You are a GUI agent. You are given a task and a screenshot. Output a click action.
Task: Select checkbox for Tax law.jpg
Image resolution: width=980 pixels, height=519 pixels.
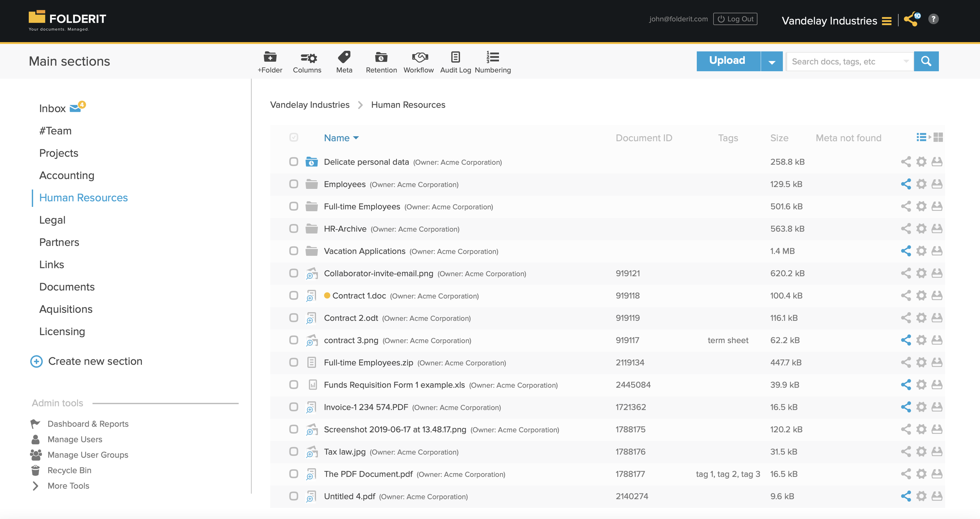pyautogui.click(x=293, y=452)
